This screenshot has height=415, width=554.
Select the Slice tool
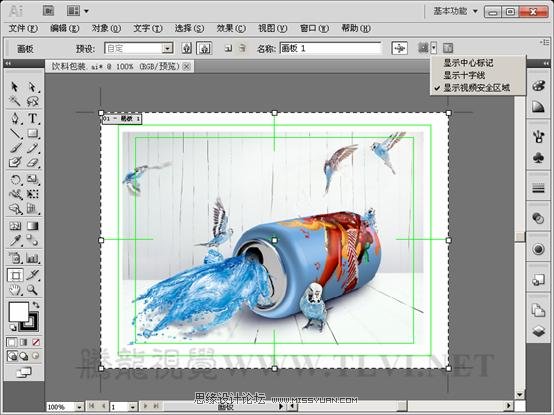pyautogui.click(x=32, y=275)
